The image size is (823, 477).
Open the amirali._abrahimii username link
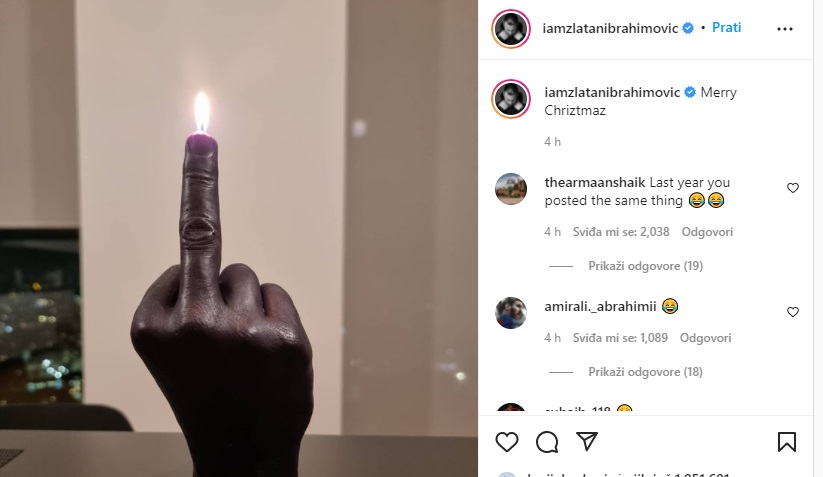point(600,306)
